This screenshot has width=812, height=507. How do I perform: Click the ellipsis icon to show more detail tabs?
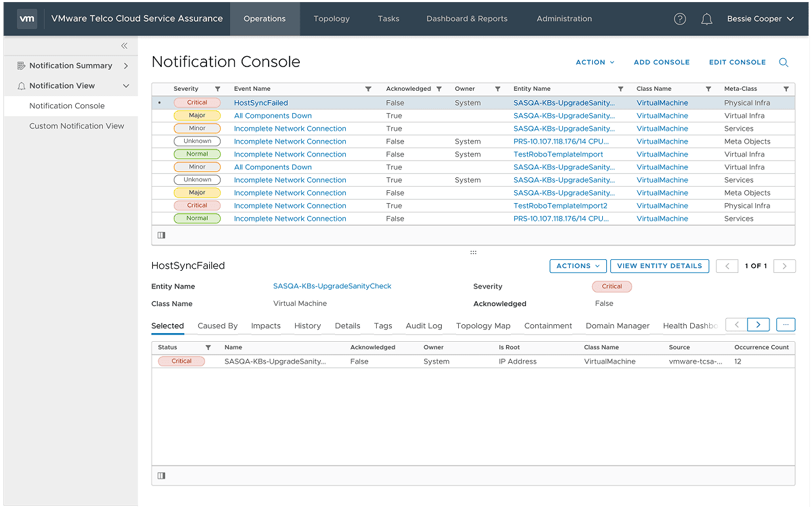(785, 324)
